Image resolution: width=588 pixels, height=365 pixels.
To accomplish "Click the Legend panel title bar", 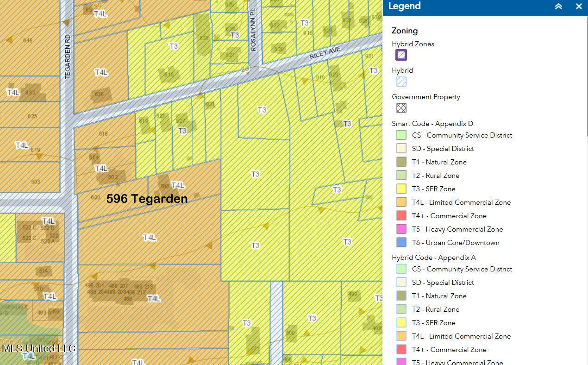I will coord(404,6).
